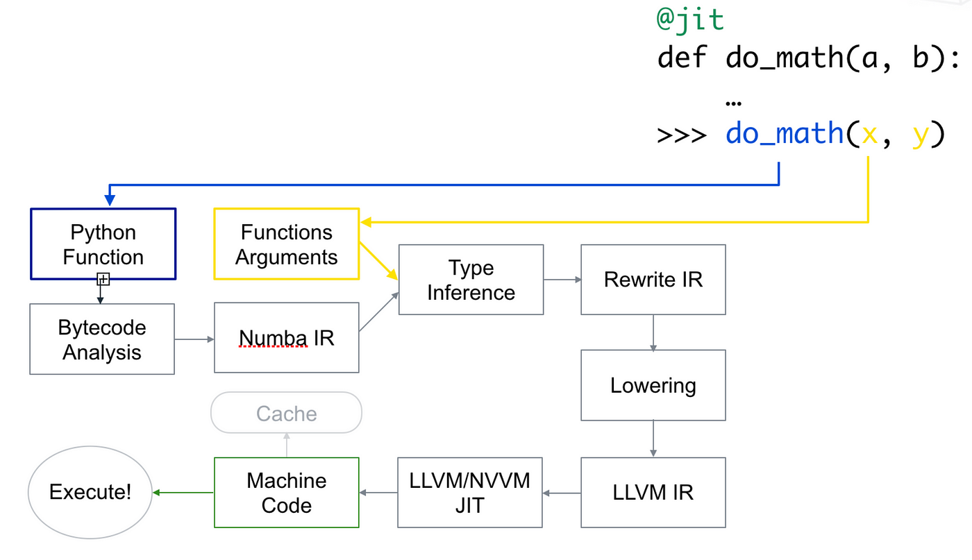Select the Rewrite IR stage

point(653,280)
